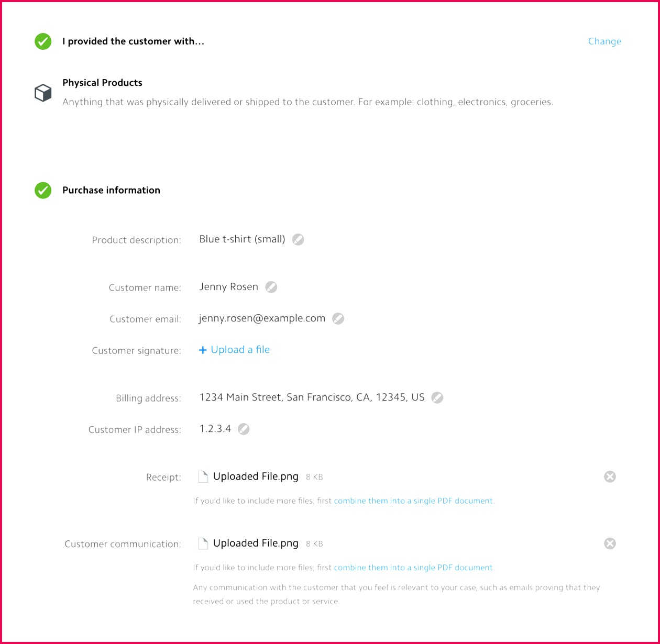This screenshot has width=660, height=644.
Task: Click the Blue t-shirt (small) description text
Action: [x=242, y=239]
